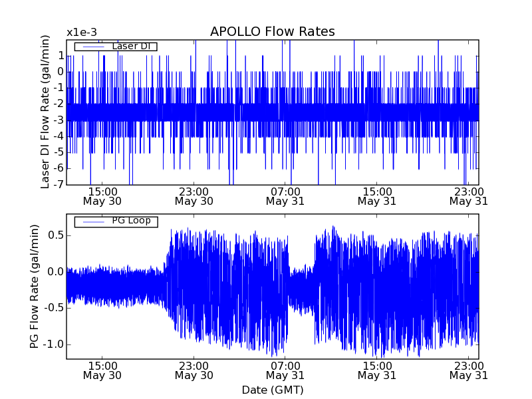Select the PG Loop legend entry

(x=116, y=221)
